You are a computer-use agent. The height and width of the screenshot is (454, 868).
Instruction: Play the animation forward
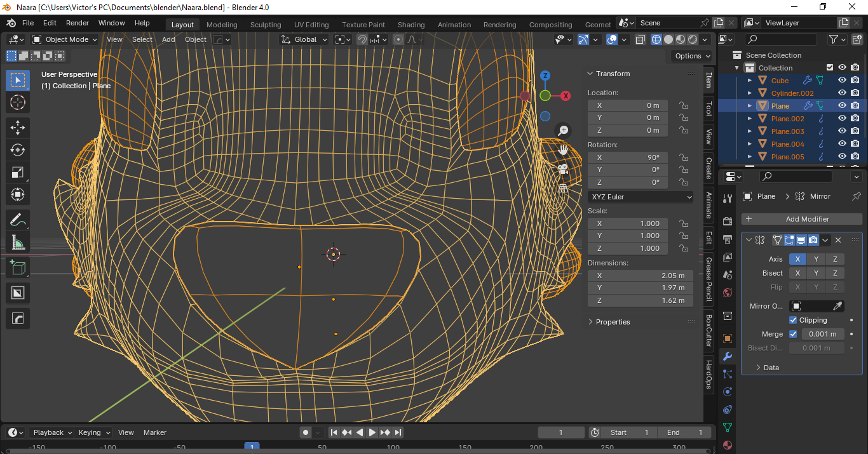tap(372, 432)
